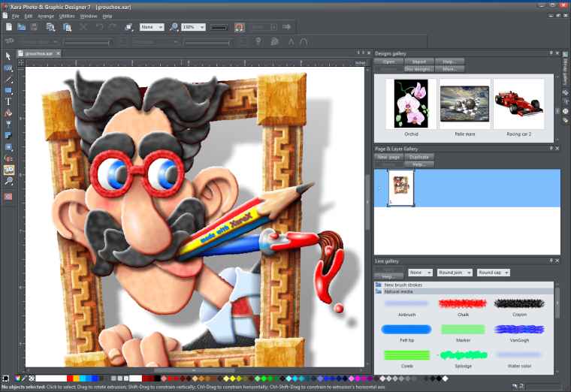Switch to the grouchox.xar document tab
This screenshot has height=392, width=571.
(39, 53)
